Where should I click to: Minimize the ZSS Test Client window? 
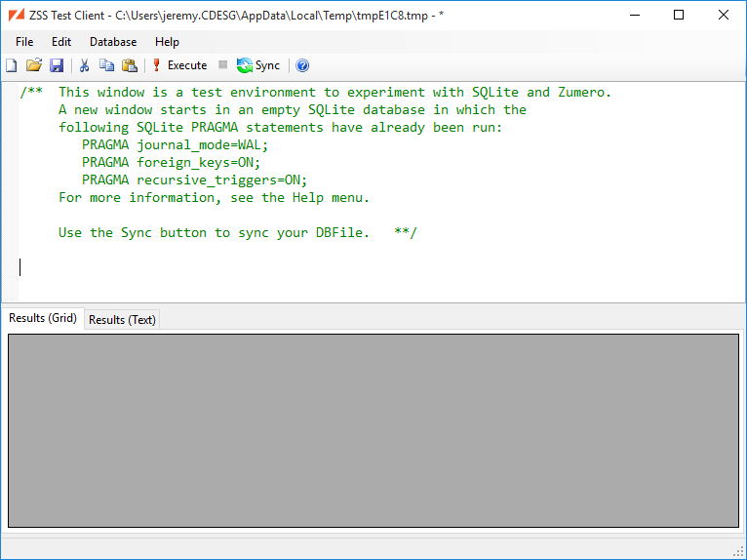click(635, 16)
